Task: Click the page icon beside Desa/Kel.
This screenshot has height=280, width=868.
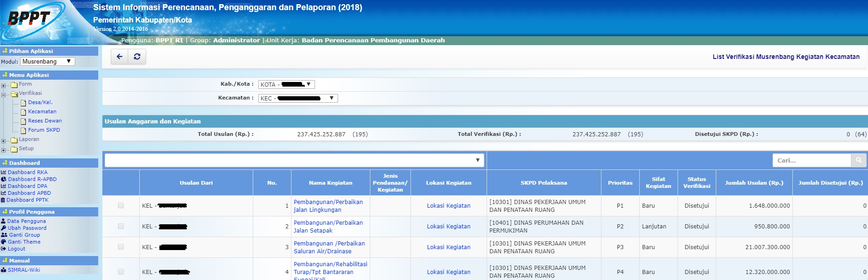Action: point(23,103)
